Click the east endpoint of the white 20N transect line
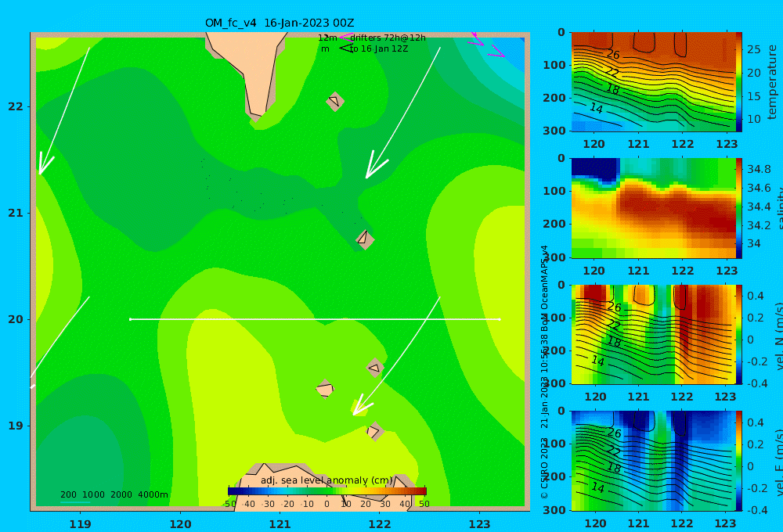Image resolution: width=783 pixels, height=532 pixels. [x=500, y=319]
